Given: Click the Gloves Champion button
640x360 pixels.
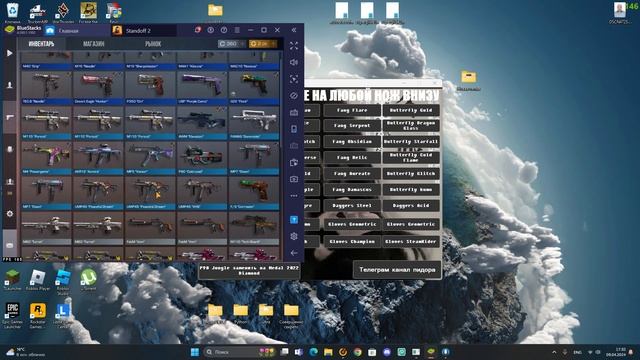Looking at the screenshot, I should point(352,242).
